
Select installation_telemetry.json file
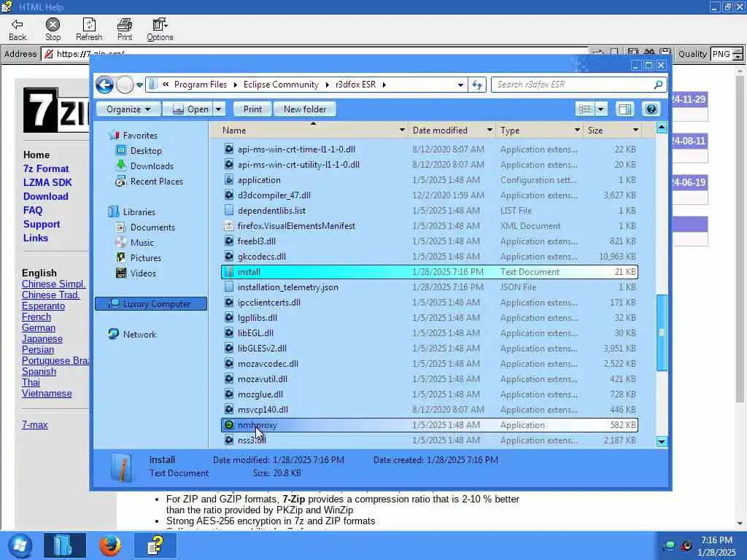430,287
